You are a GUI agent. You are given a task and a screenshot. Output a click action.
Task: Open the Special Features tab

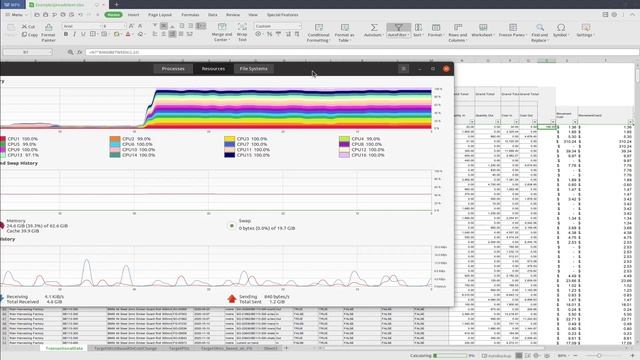pyautogui.click(x=282, y=15)
